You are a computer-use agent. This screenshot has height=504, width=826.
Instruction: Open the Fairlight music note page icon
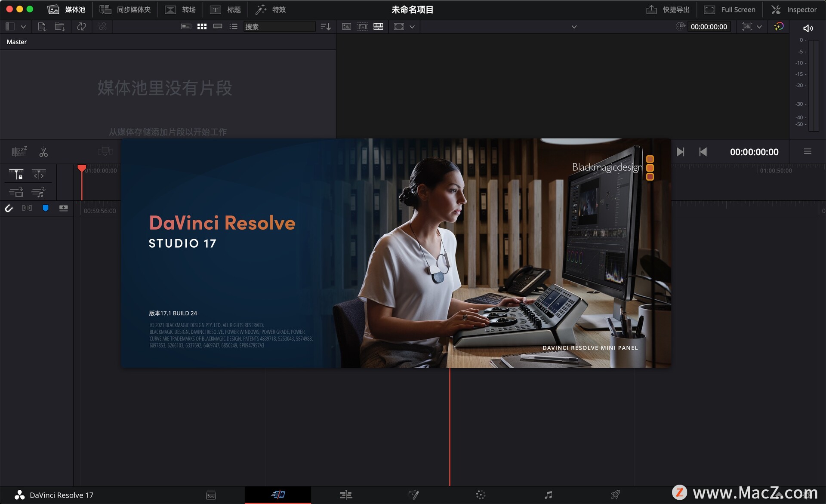(x=548, y=495)
